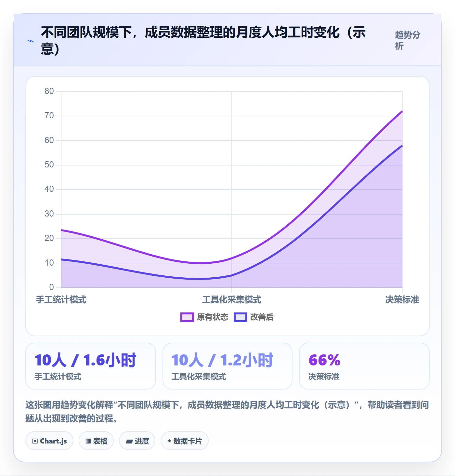
Task: Click the 决策标准 x-axis label
Action: [402, 299]
